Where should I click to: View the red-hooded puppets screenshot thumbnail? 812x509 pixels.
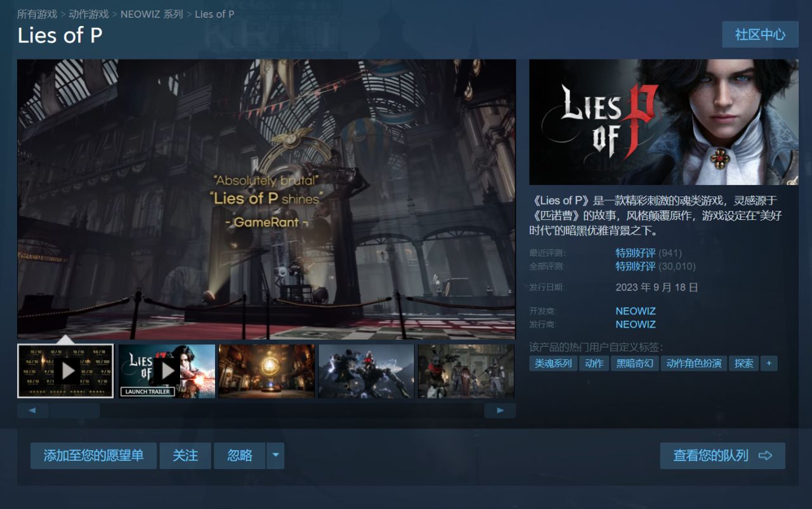(466, 371)
